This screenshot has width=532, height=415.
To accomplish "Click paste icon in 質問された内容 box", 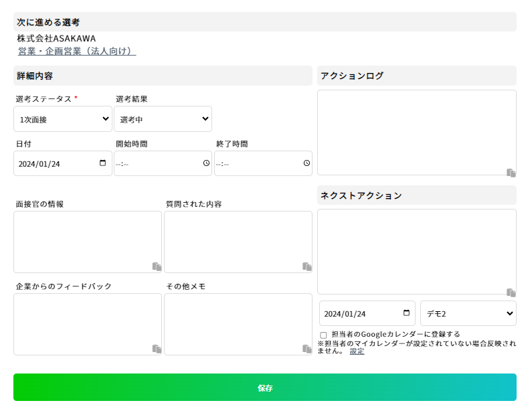I will (x=307, y=266).
